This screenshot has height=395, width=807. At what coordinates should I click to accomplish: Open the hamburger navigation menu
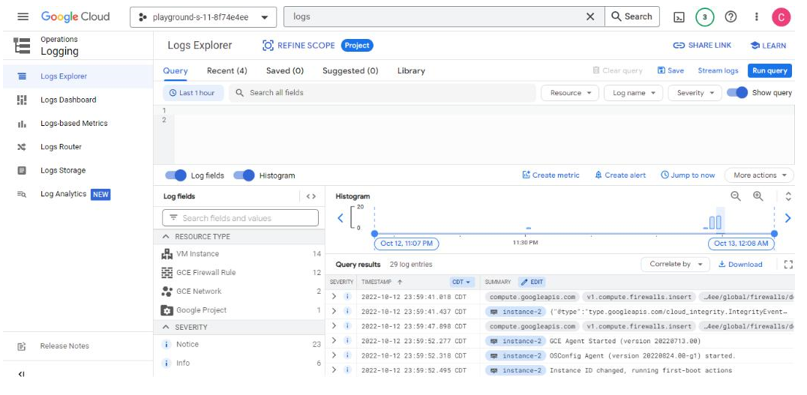(x=23, y=16)
